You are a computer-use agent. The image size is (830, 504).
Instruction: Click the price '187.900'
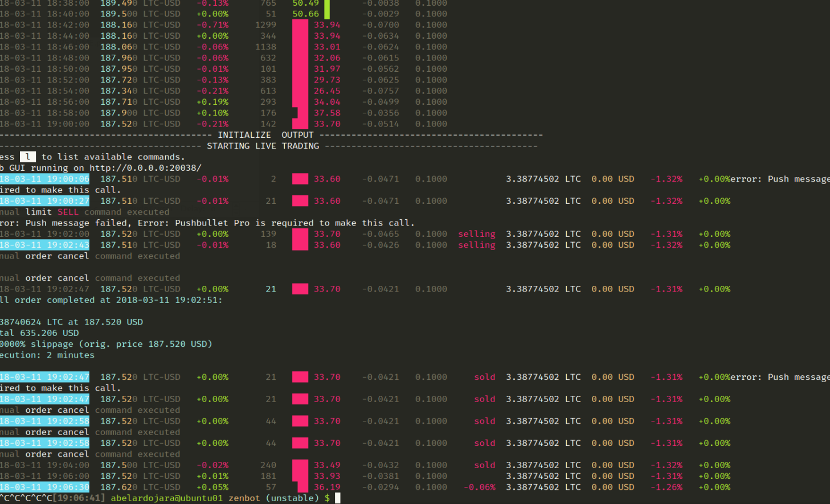[118, 113]
